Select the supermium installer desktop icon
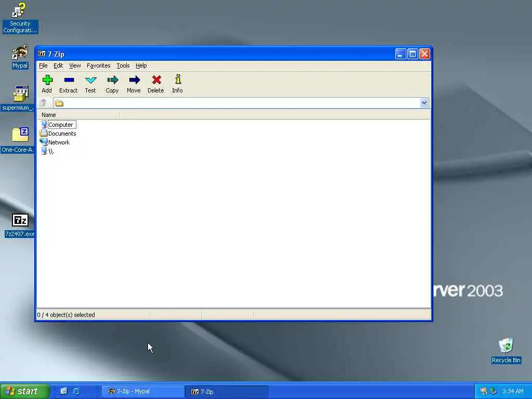The height and width of the screenshot is (399, 532). point(18,98)
